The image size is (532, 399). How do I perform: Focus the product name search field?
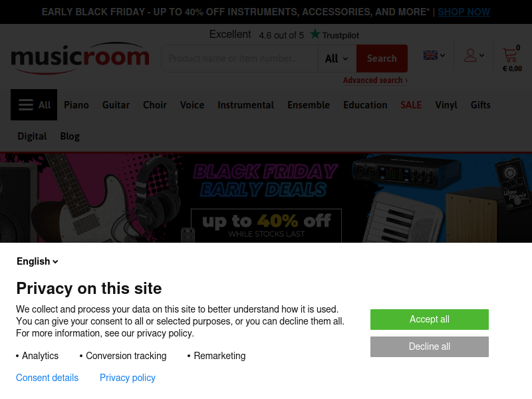click(x=240, y=59)
